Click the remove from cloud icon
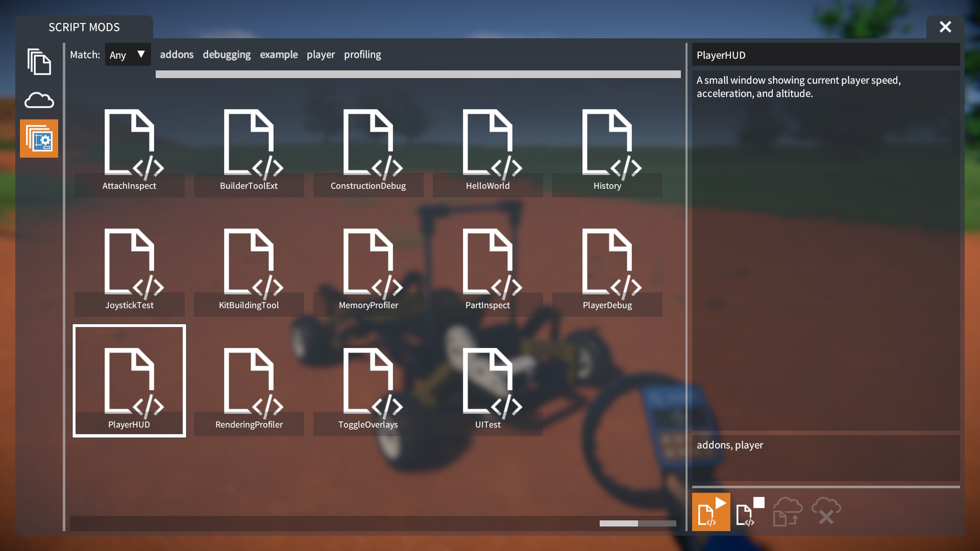This screenshot has height=551, width=980. (826, 512)
